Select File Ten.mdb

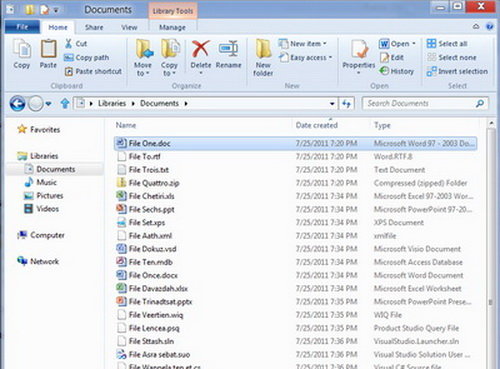tap(295, 262)
